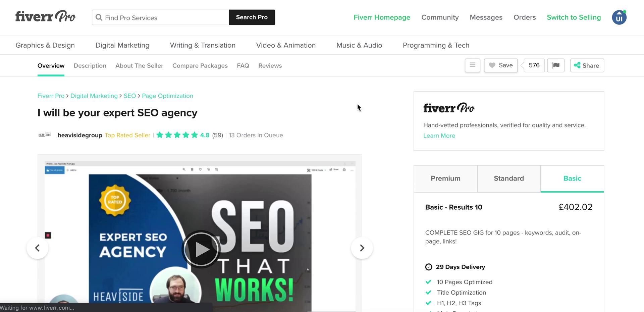Select the Basic package tab
Image resolution: width=644 pixels, height=312 pixels.
572,178
